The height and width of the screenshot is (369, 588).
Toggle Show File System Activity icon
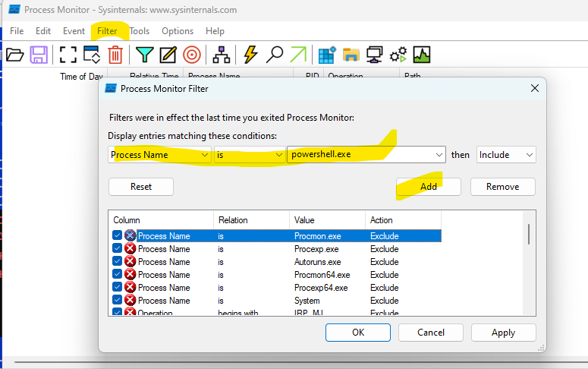(351, 55)
